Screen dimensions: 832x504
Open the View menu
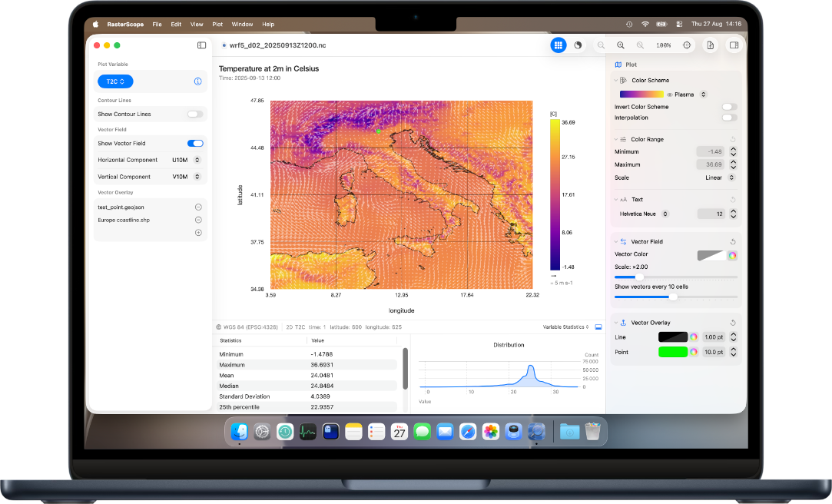point(197,25)
